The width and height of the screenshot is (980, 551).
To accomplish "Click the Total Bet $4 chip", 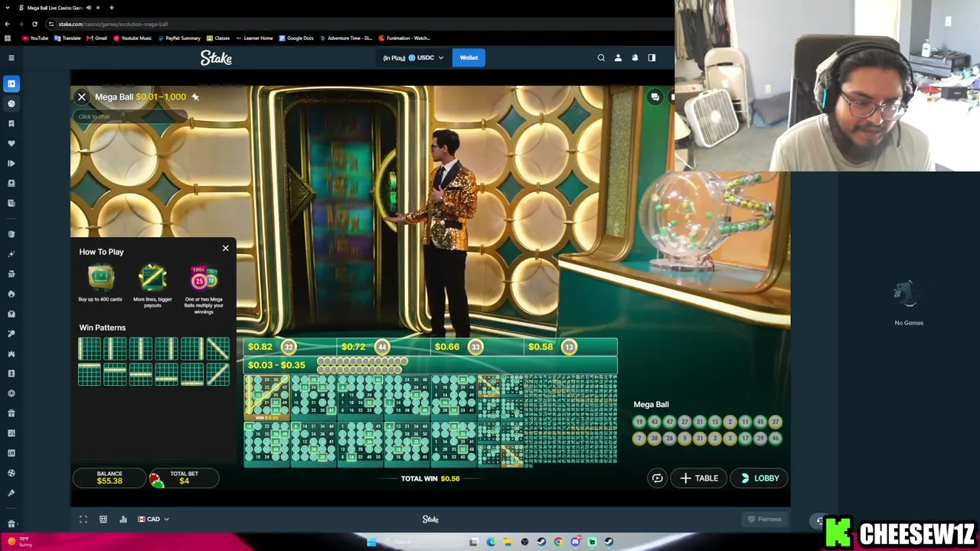I will 184,478.
